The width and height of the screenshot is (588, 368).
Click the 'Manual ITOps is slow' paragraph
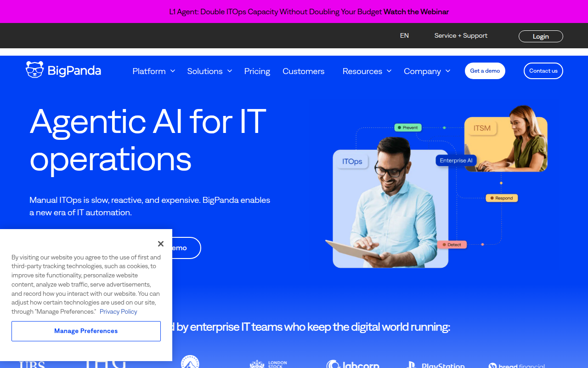150,206
